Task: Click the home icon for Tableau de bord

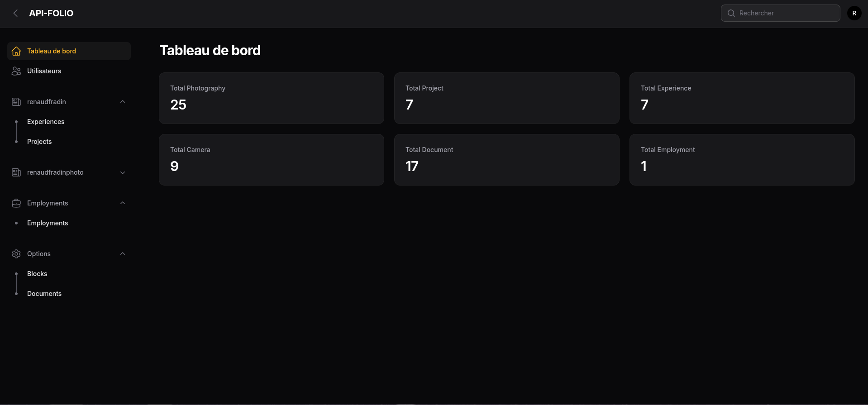Action: click(16, 51)
